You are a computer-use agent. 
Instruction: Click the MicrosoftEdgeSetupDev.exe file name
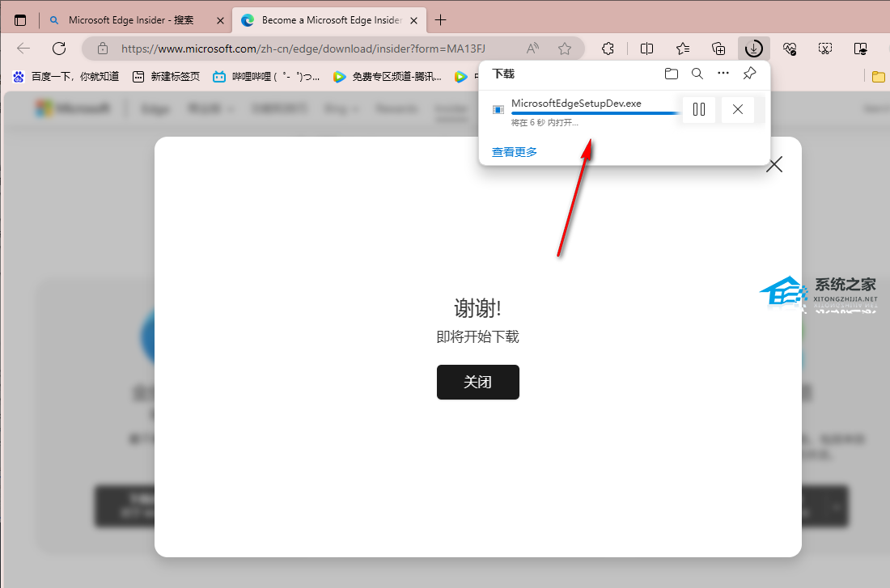(x=576, y=104)
